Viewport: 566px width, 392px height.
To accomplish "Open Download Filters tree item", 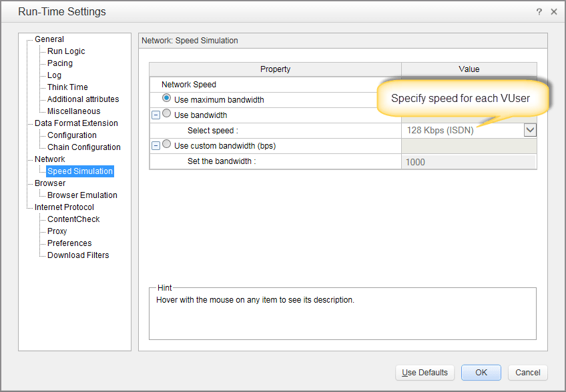I will 78,255.
